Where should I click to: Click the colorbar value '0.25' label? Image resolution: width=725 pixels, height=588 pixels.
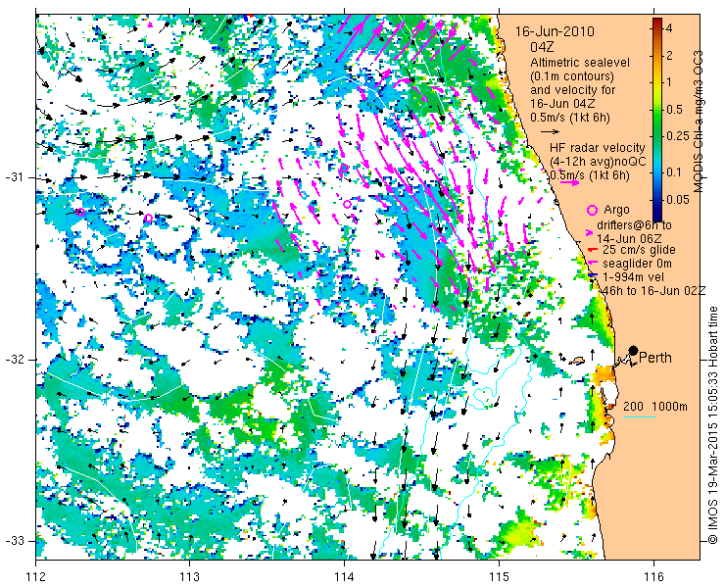pyautogui.click(x=677, y=136)
